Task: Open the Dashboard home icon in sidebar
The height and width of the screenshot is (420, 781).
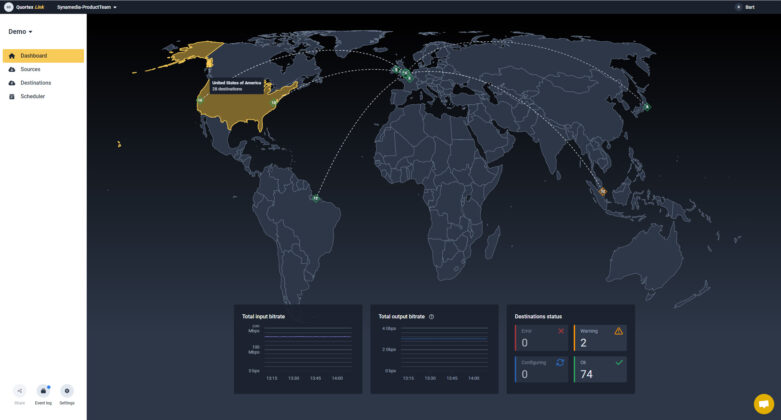Action: (12, 56)
